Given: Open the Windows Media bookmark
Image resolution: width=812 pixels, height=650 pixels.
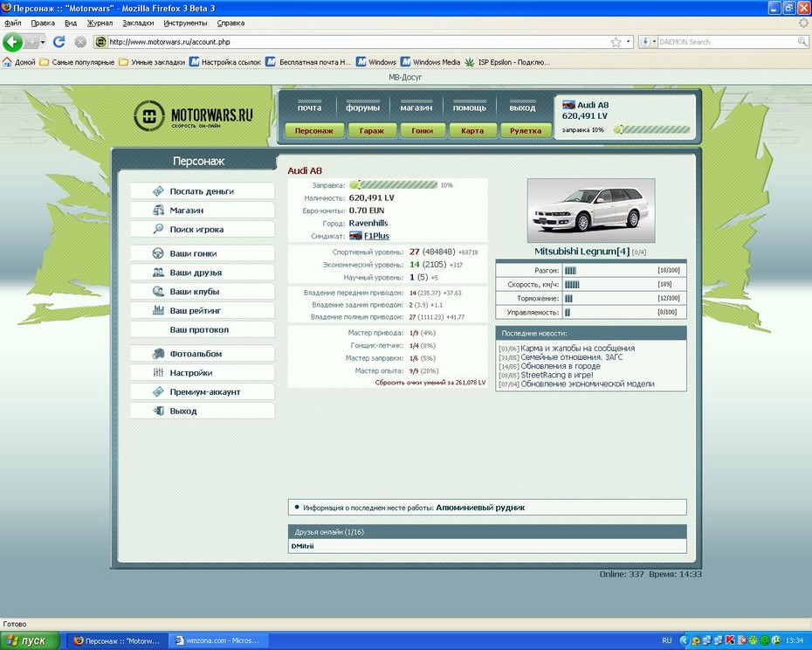Looking at the screenshot, I should click(430, 62).
